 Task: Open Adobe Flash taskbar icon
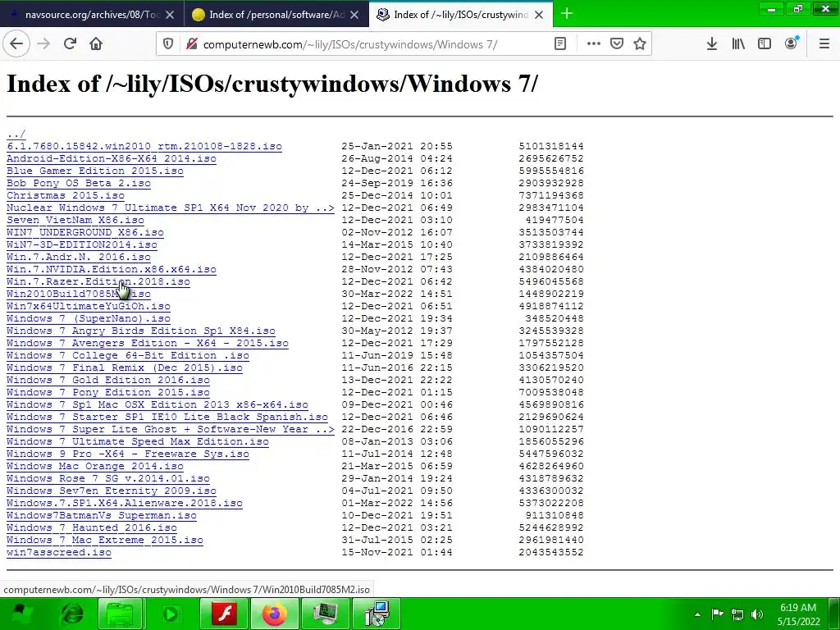pyautogui.click(x=224, y=614)
